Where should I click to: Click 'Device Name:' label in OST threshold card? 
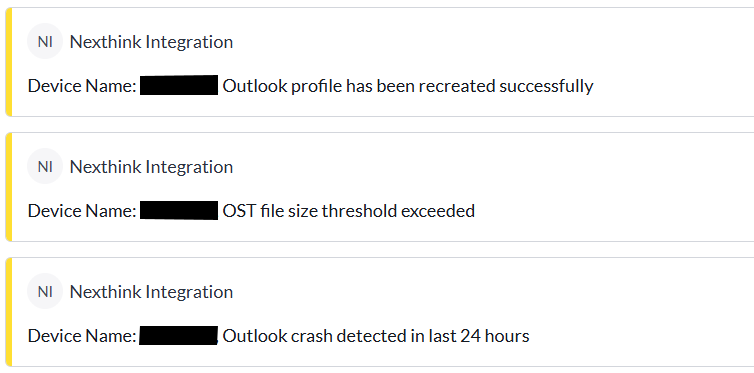(82, 211)
